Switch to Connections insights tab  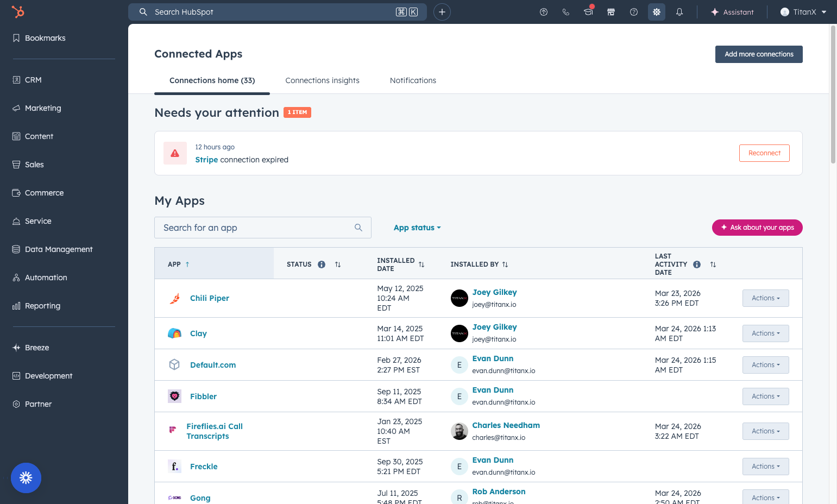pos(323,80)
